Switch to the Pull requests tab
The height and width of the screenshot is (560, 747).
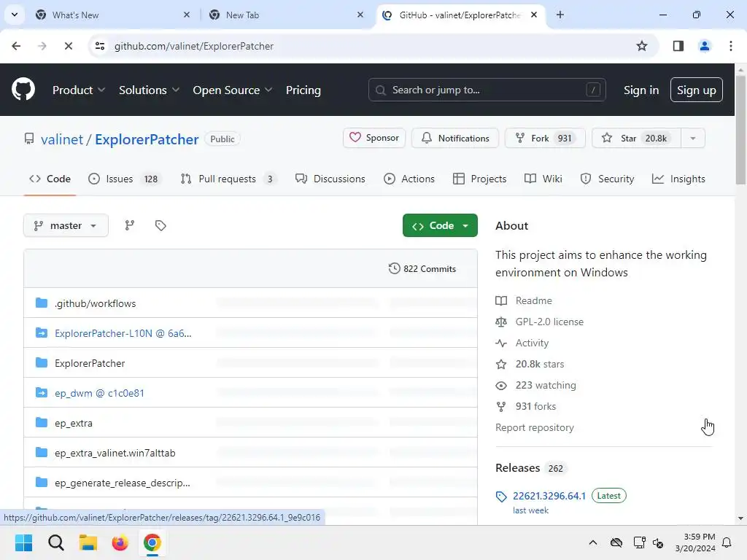[x=228, y=179]
